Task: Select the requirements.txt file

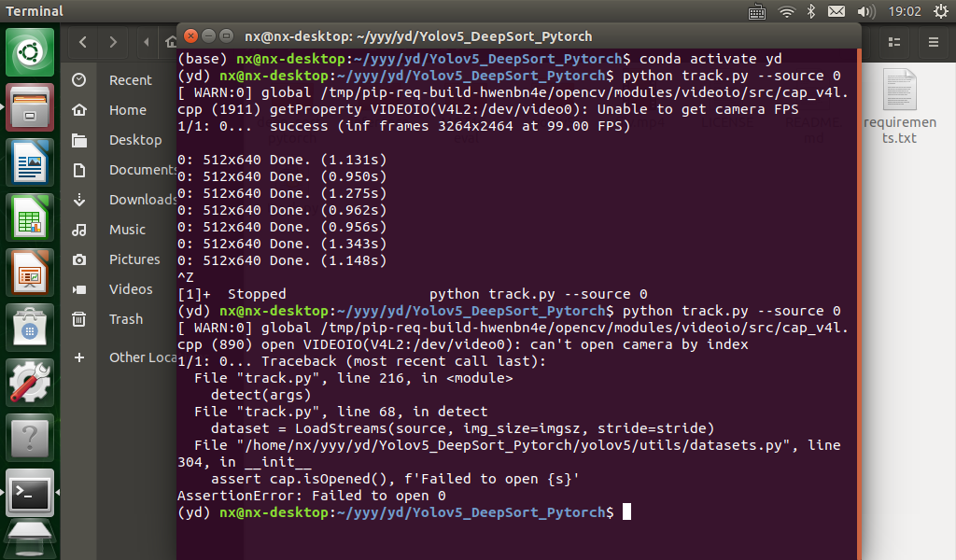Action: (900, 103)
